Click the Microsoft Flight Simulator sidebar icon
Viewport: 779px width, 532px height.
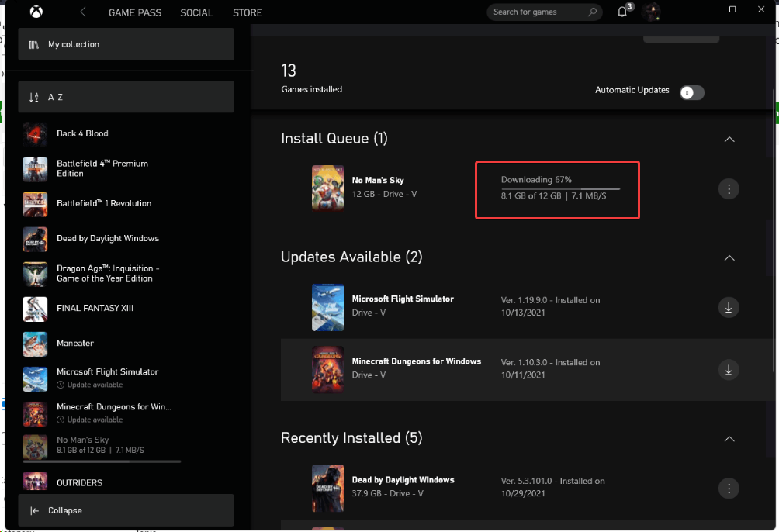click(x=35, y=379)
